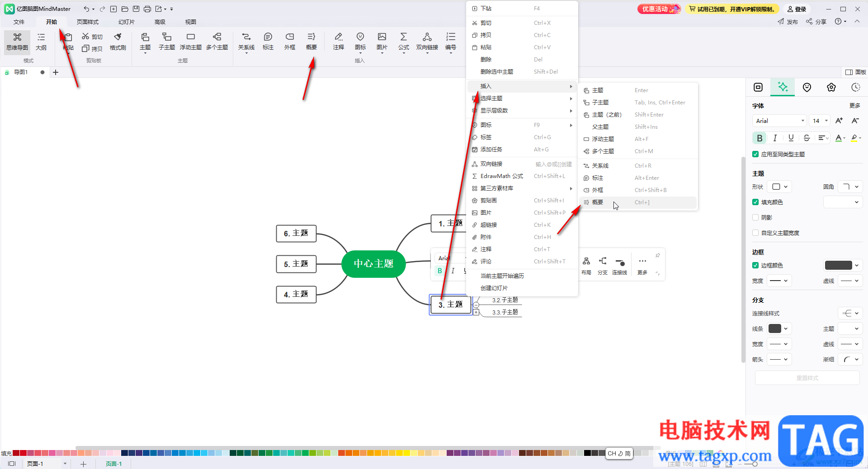The height and width of the screenshot is (469, 868).
Task: Open the 渐细 taper dropdown
Action: click(x=850, y=359)
